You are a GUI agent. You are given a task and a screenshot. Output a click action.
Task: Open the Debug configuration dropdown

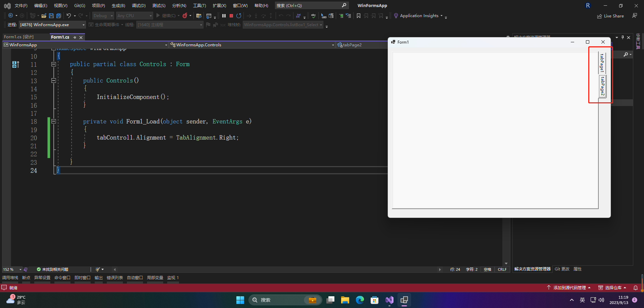click(103, 15)
